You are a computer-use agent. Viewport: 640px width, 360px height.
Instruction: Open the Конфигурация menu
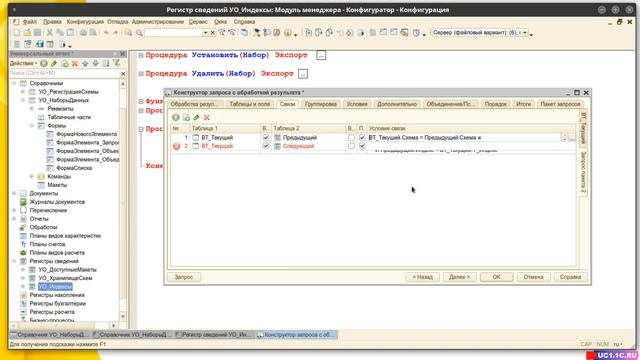pos(85,22)
